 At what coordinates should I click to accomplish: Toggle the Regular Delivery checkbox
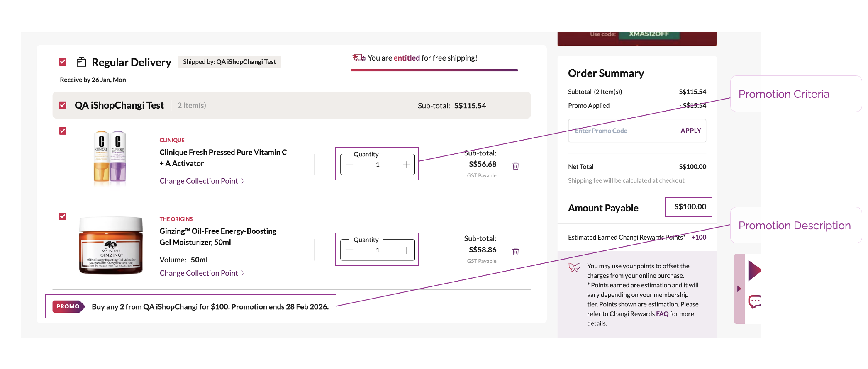(63, 62)
